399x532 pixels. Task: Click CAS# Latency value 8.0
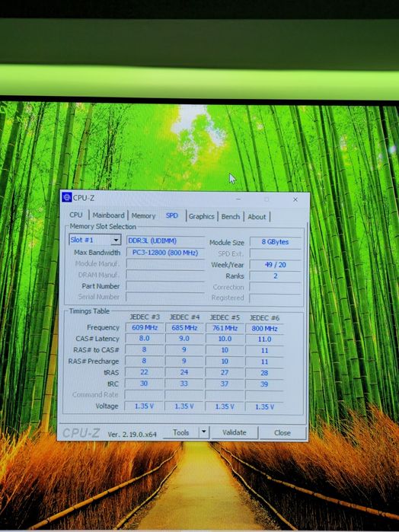[145, 339]
